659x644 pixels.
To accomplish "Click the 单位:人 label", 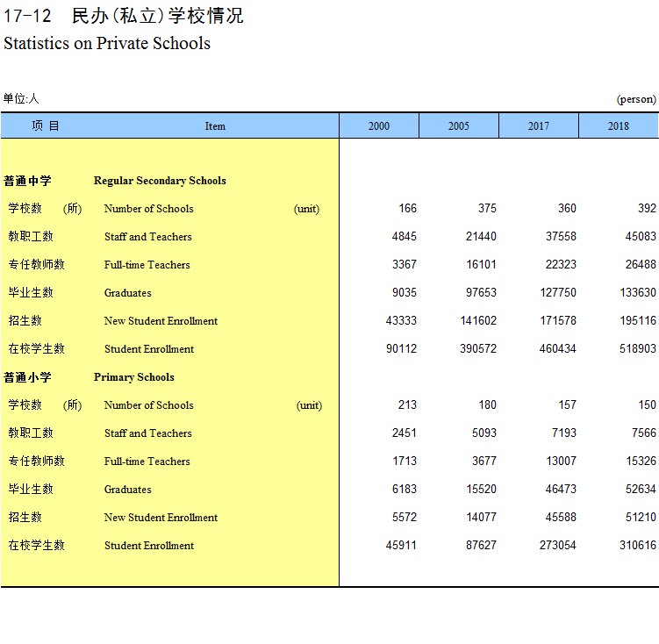I will (21, 99).
